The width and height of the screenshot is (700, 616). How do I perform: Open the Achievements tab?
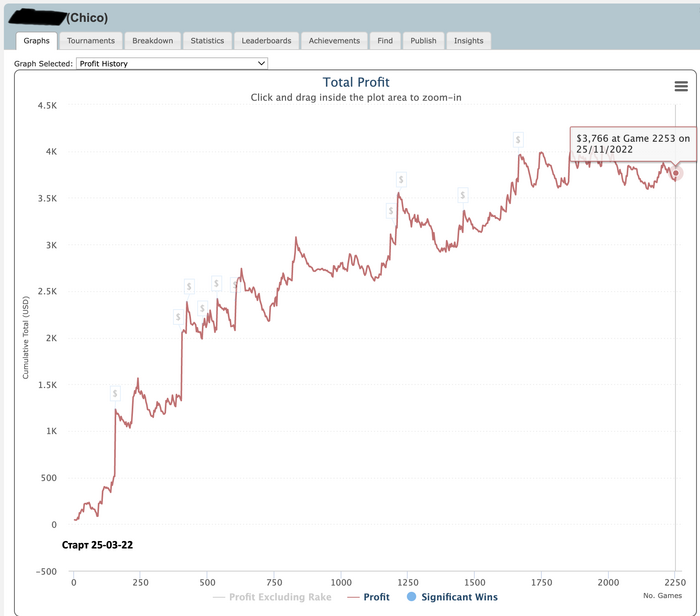(334, 41)
